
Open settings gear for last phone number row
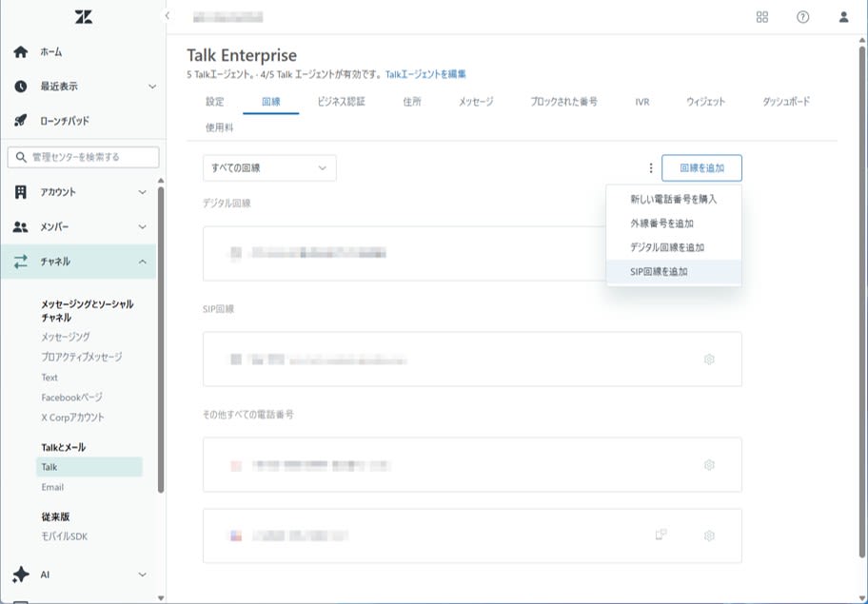point(709,536)
